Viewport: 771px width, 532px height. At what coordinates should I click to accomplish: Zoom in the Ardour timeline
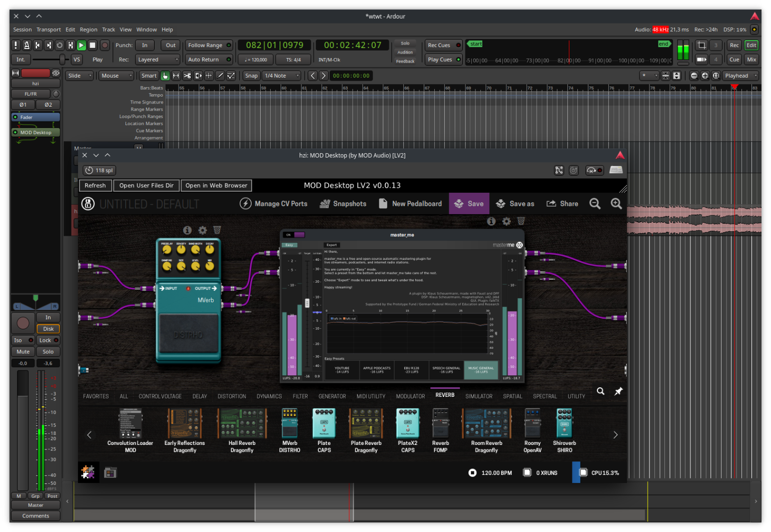click(x=705, y=76)
